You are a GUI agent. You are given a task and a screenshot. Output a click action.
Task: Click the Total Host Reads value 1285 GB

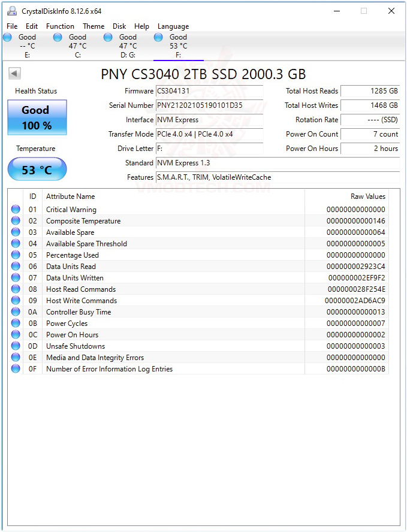[370, 91]
